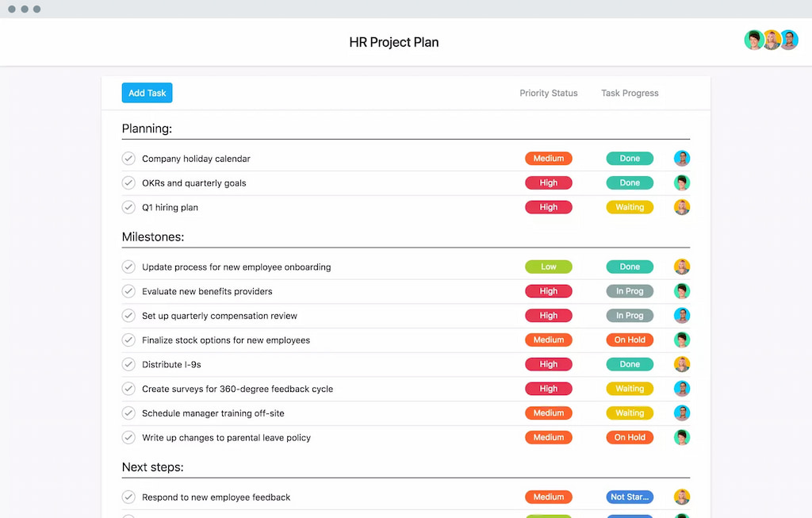Click the leftmost team avatar in the header
The height and width of the screenshot is (518, 812).
coord(754,39)
